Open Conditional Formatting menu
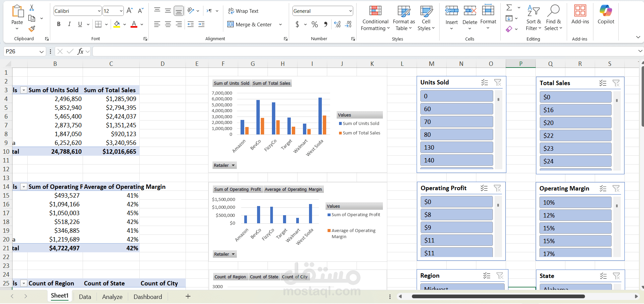The width and height of the screenshot is (644, 304). point(375,18)
